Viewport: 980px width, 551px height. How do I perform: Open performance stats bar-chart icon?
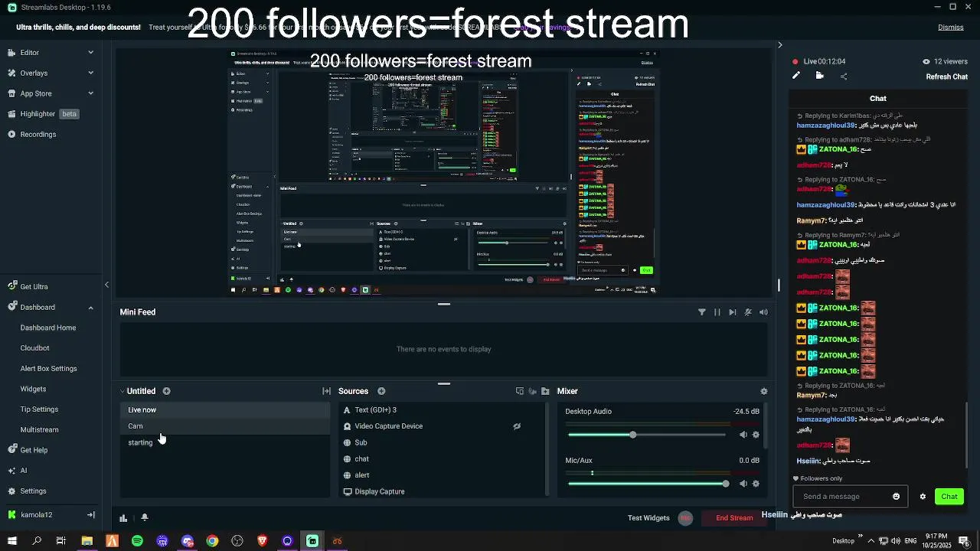coord(123,518)
